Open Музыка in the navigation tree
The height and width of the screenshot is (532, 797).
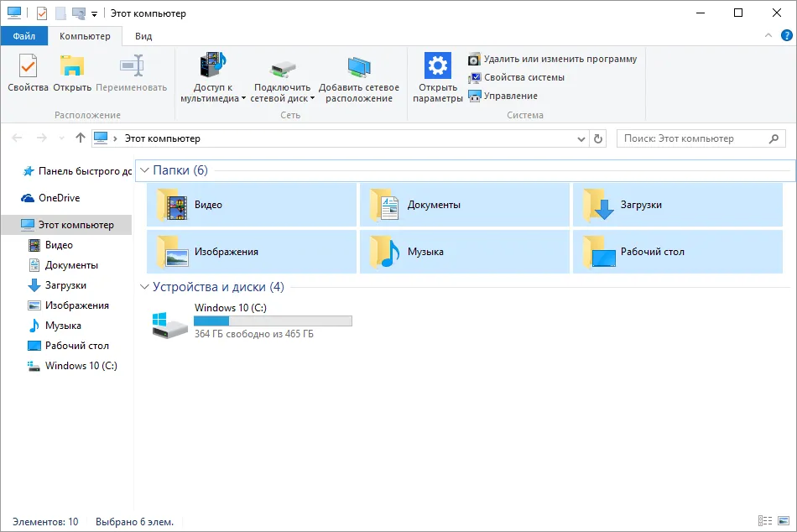click(55, 326)
